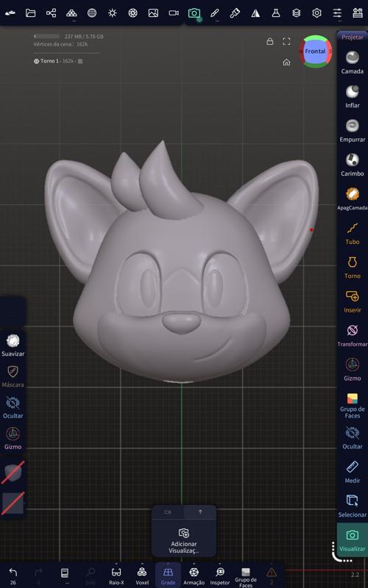This screenshot has width=368, height=588.
Task: Open the disabled material slot thumbnail
Action: [x=13, y=471]
